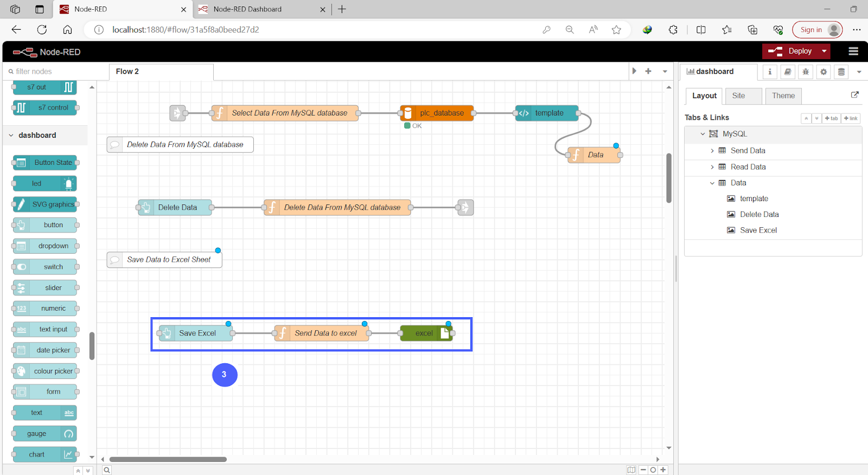Open the Node-RED hamburger main menu
Image resolution: width=868 pixels, height=475 pixels.
tap(853, 51)
